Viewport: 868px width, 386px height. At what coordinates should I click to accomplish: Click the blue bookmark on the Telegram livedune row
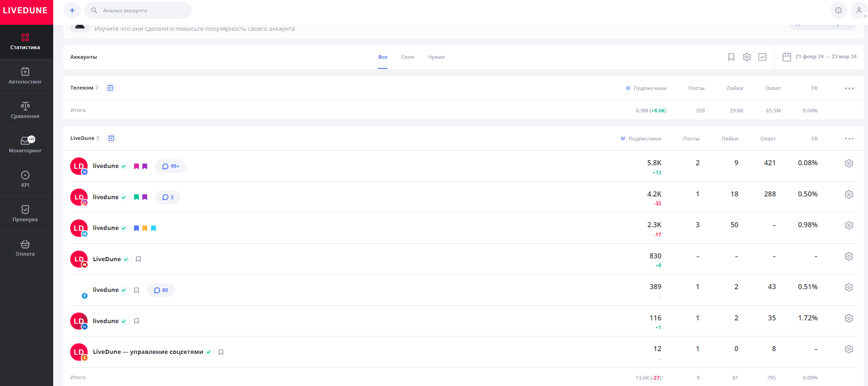[136, 228]
